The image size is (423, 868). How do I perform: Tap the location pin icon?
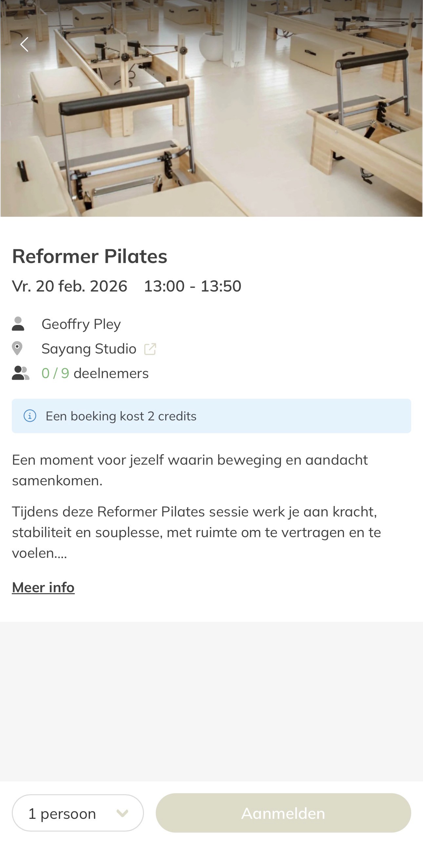pos(17,348)
